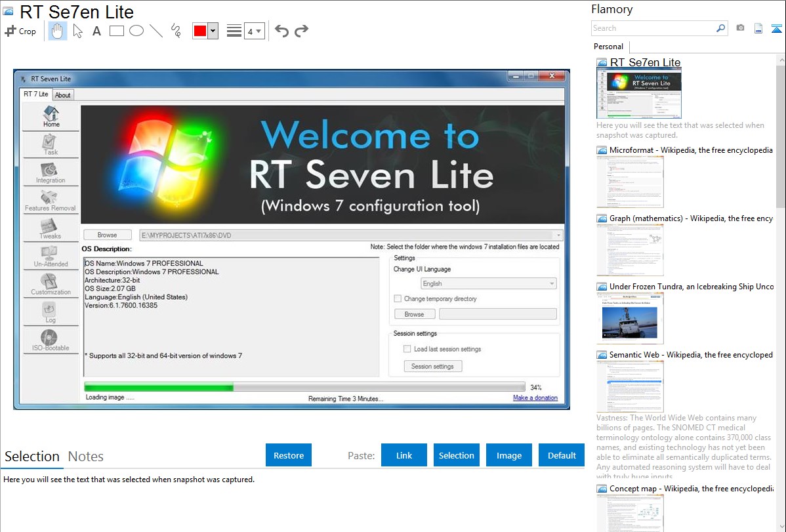Open the color picker dropdown arrow
The image size is (786, 532).
point(213,31)
